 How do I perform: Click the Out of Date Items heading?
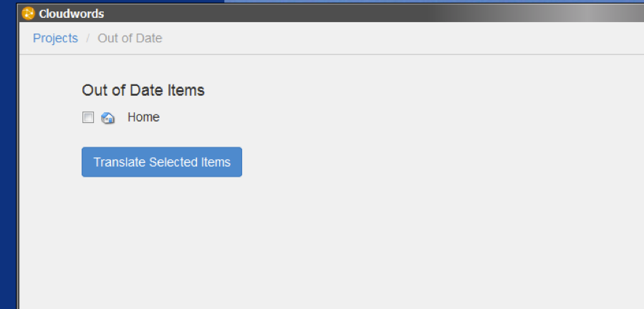pyautogui.click(x=143, y=90)
